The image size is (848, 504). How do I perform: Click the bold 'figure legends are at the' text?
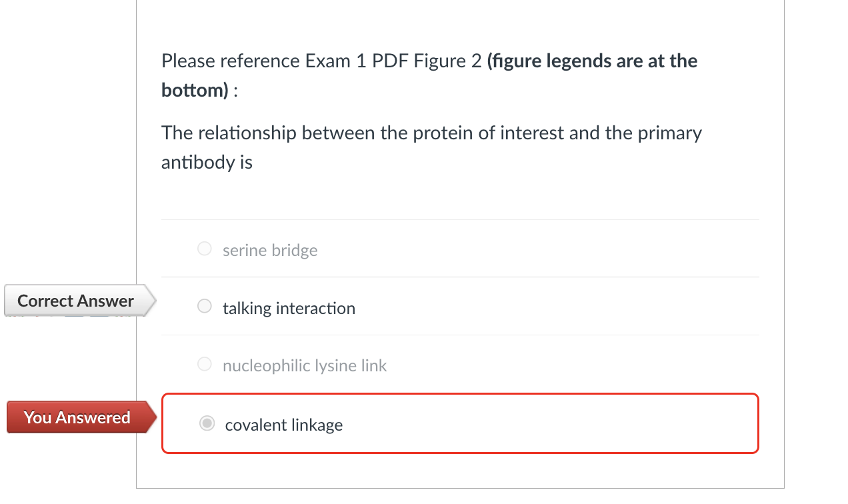[592, 61]
